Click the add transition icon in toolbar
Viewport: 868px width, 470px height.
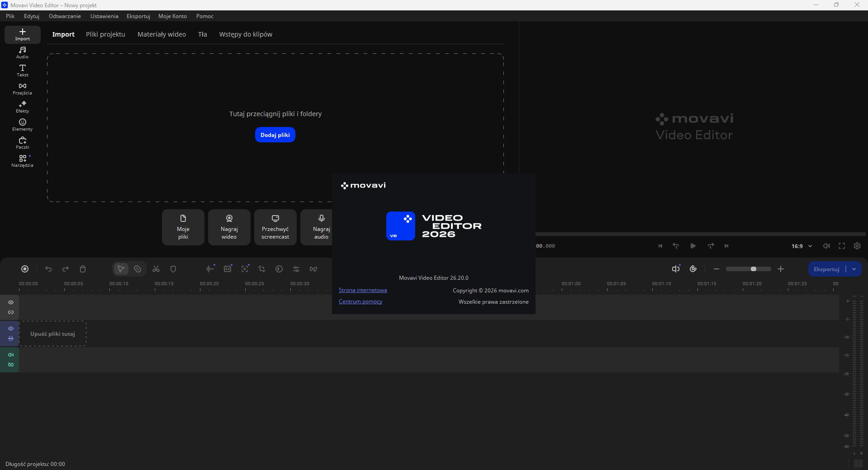click(x=313, y=269)
